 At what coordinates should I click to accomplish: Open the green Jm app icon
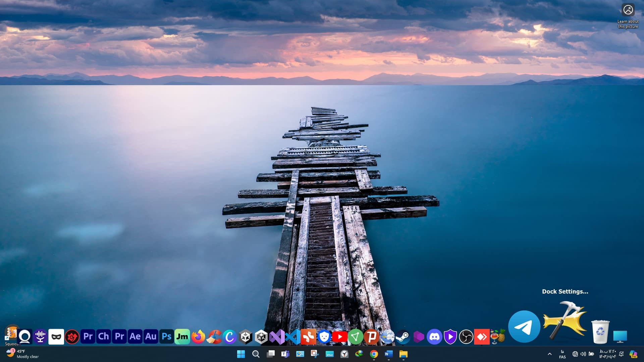182,337
